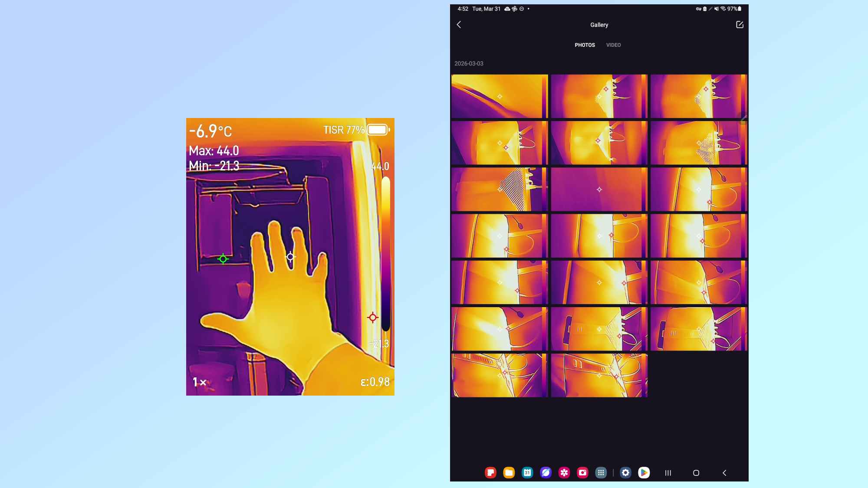Open Samsung Notes from the taskbar
868x488 pixels.
point(490,472)
